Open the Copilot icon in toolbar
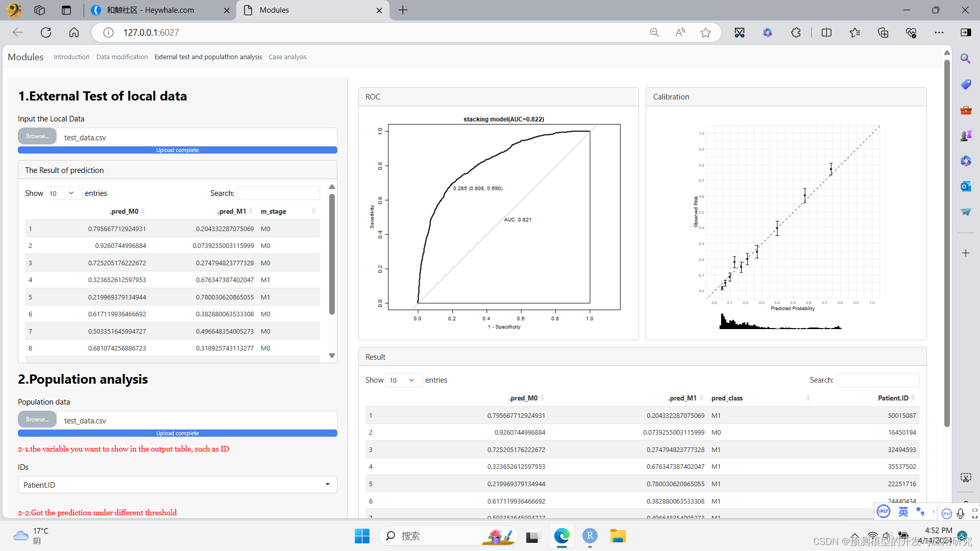Image resolution: width=980 pixels, height=551 pixels. click(x=768, y=33)
